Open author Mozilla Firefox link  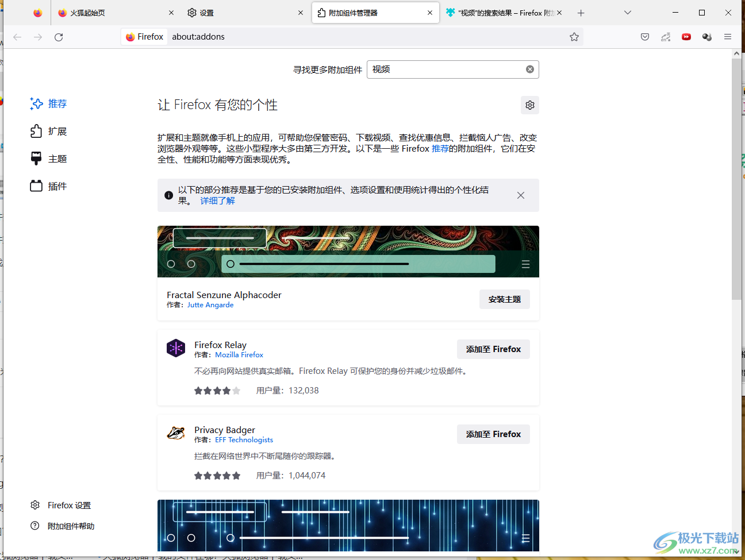239,355
